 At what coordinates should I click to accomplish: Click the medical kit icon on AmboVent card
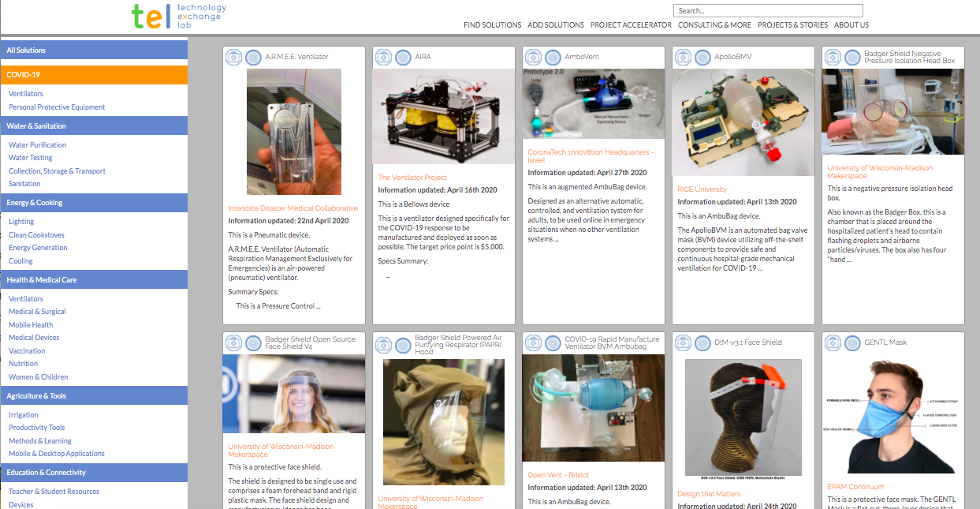point(533,57)
